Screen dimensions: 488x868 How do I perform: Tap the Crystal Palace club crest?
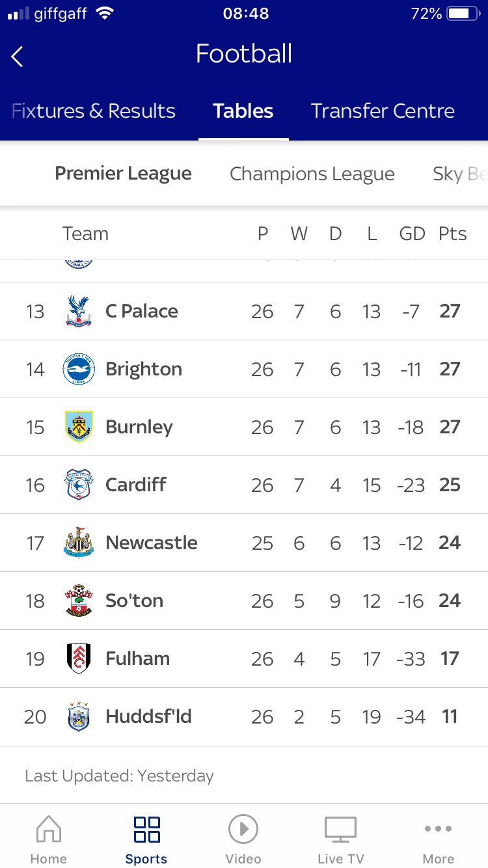(79, 311)
